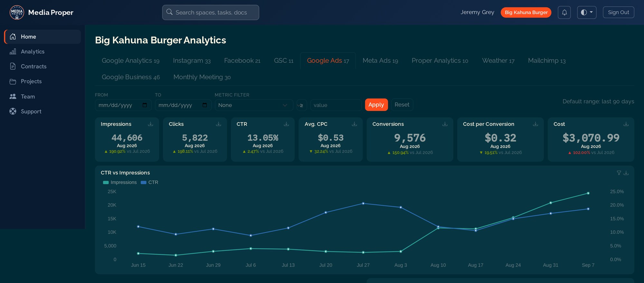This screenshot has width=644, height=283.
Task: Click the Jeremy Grey user name
Action: click(477, 12)
